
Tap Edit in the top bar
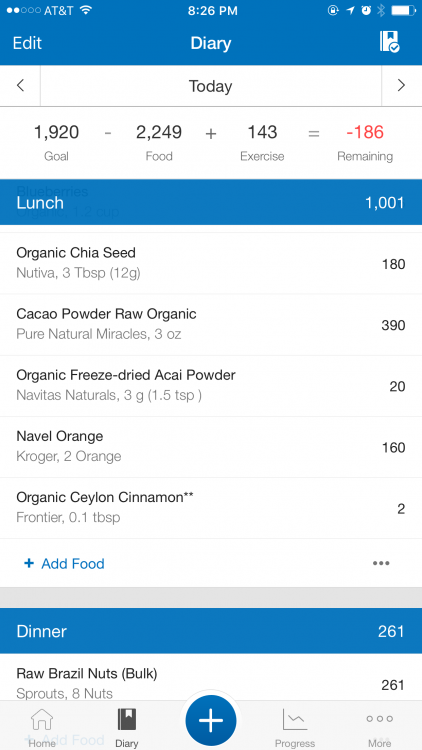[27, 43]
